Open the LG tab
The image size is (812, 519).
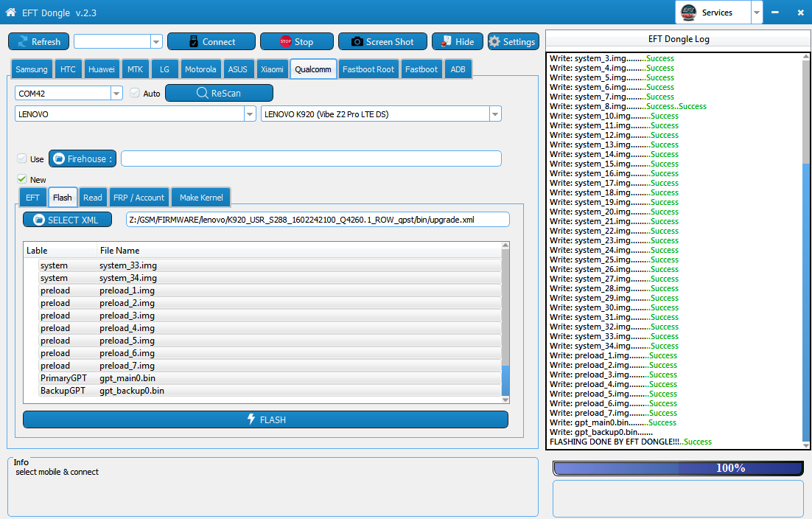click(164, 69)
